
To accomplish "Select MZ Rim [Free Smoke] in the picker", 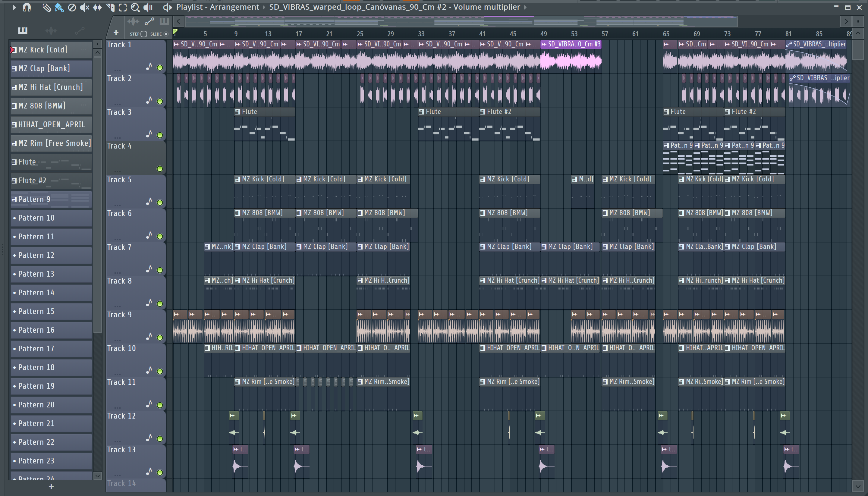I will click(51, 143).
